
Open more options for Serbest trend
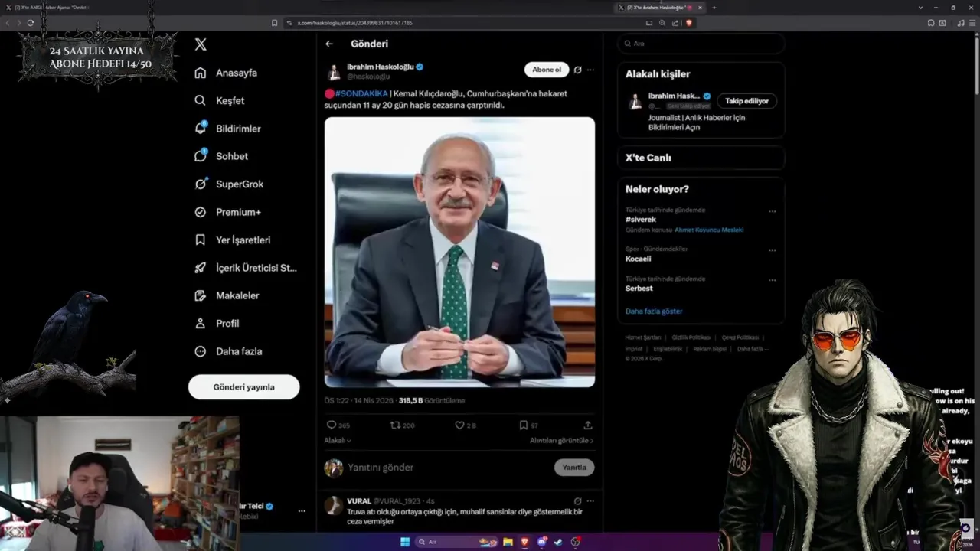tap(772, 280)
